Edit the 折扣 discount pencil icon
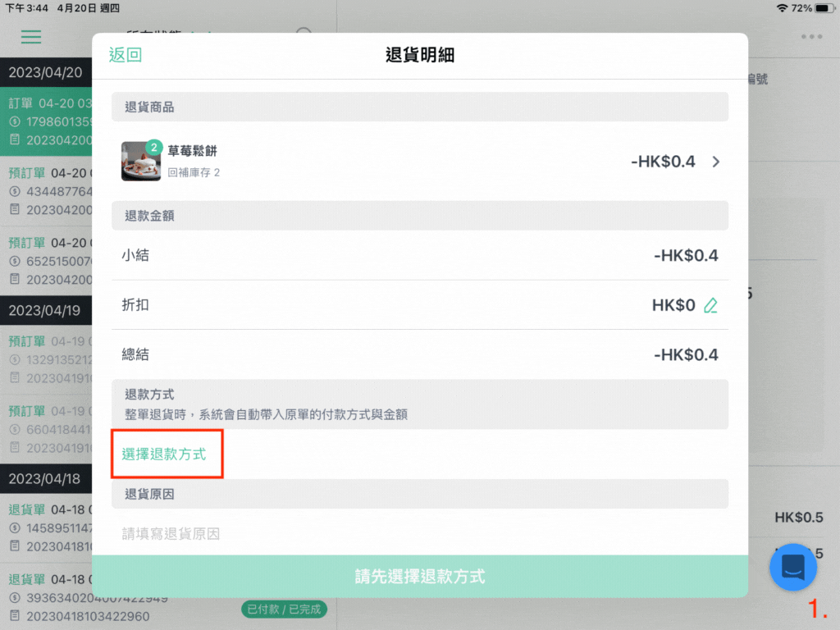The width and height of the screenshot is (840, 630). coord(711,305)
